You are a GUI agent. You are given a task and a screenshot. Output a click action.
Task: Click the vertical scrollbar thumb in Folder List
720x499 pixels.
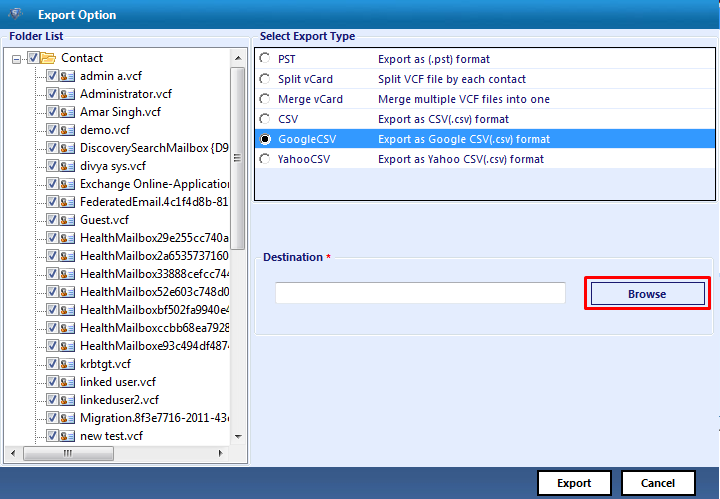[238, 158]
